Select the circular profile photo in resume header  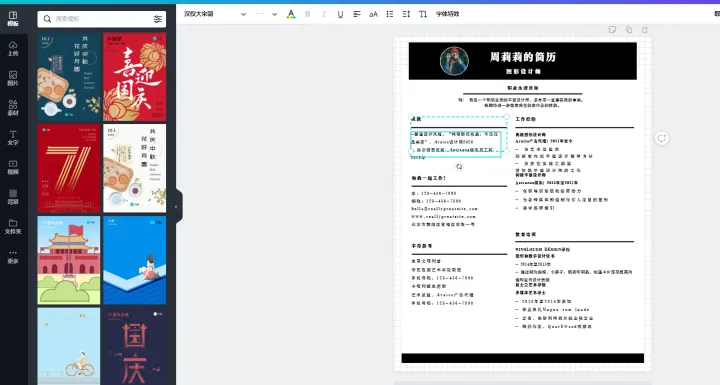coord(454,61)
